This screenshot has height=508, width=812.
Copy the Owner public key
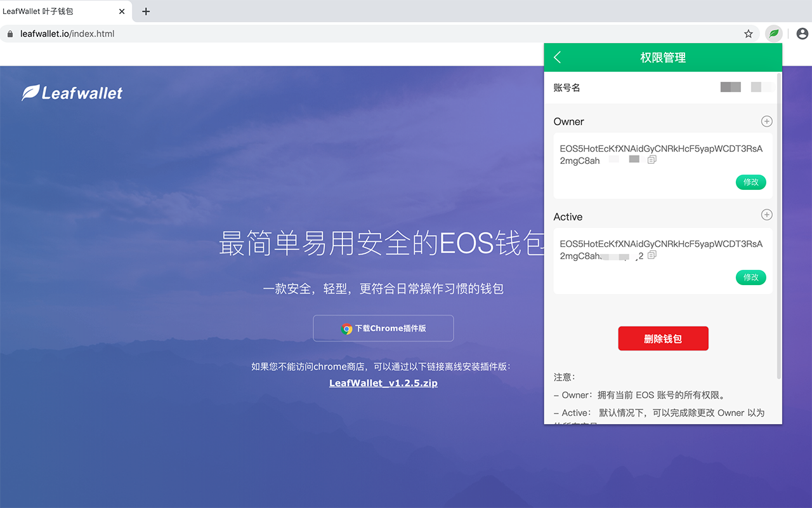[x=652, y=160]
